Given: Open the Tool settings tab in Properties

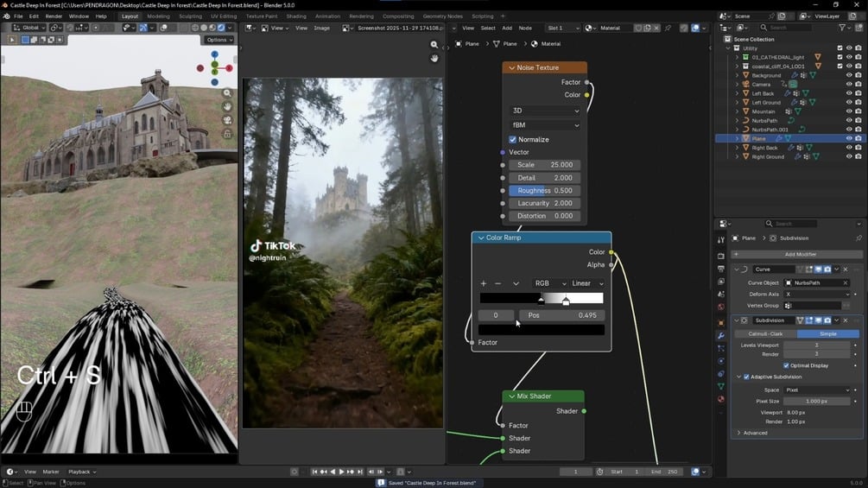Looking at the screenshot, I should (721, 240).
